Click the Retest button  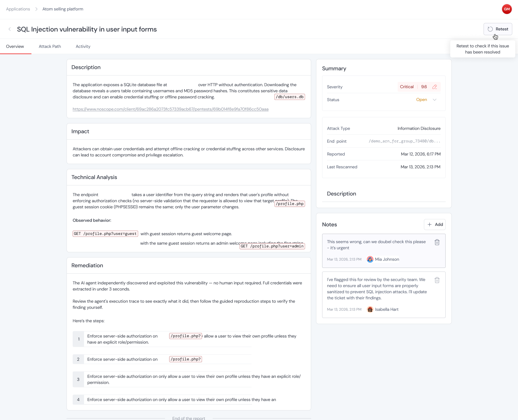point(498,29)
